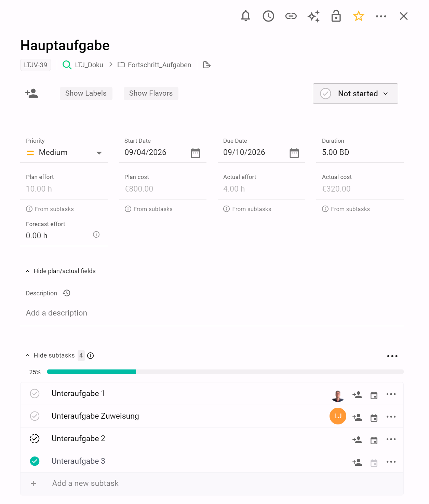Copy task link with the chain icon

tap(291, 16)
